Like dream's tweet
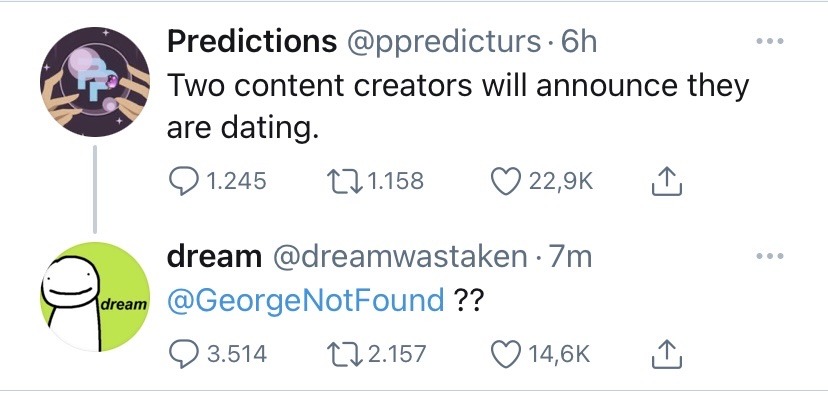The image size is (828, 395). [506, 354]
